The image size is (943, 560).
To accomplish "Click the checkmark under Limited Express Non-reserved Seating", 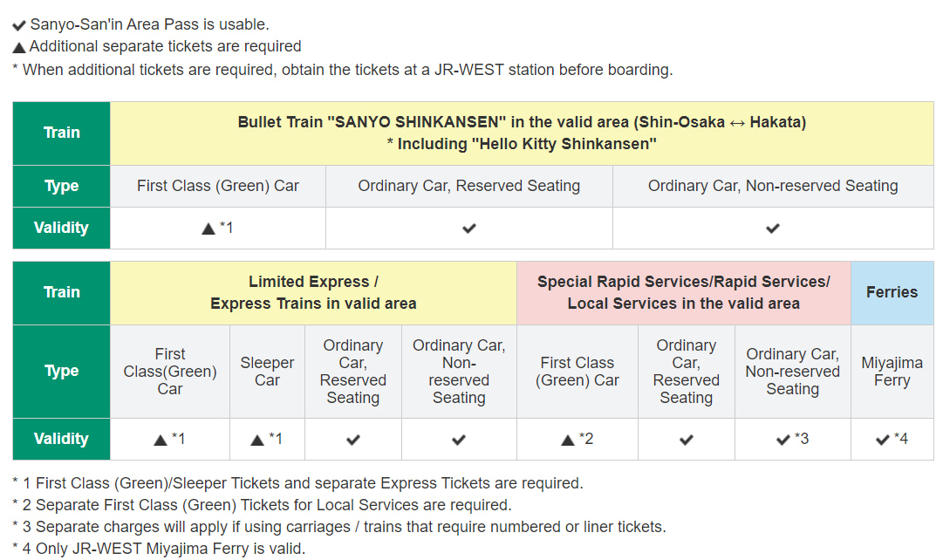I will 459,440.
